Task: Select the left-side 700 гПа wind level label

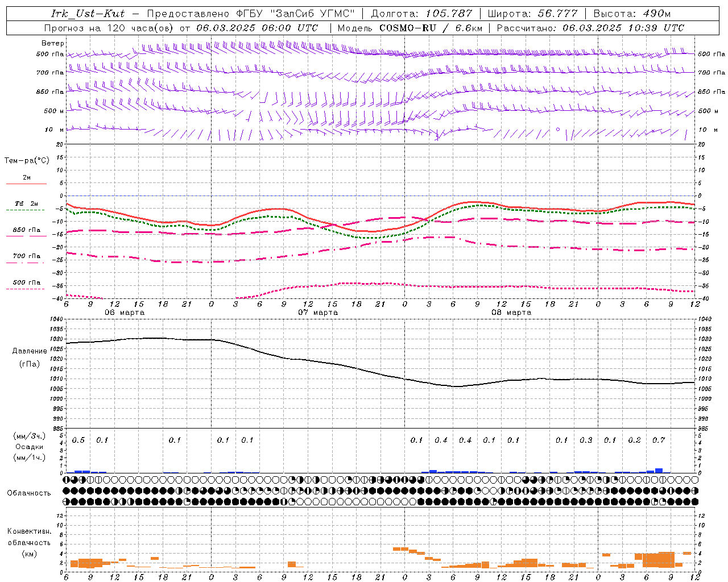Action: 50,73
